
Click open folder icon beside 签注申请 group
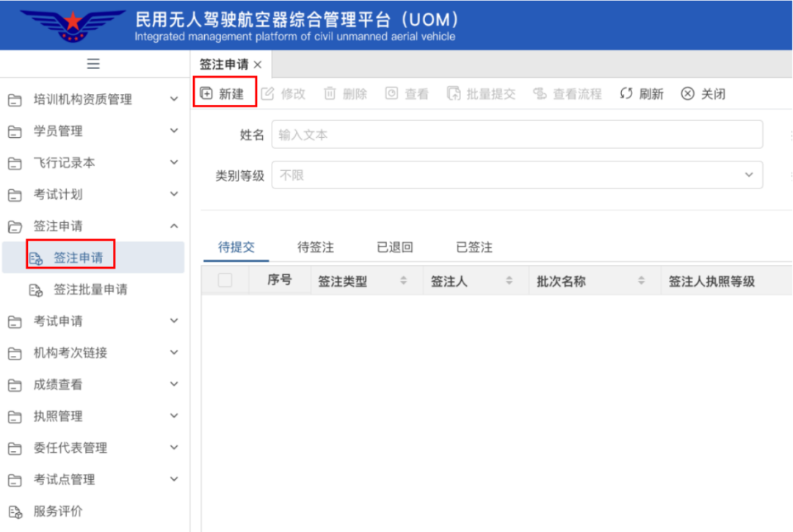(15, 227)
